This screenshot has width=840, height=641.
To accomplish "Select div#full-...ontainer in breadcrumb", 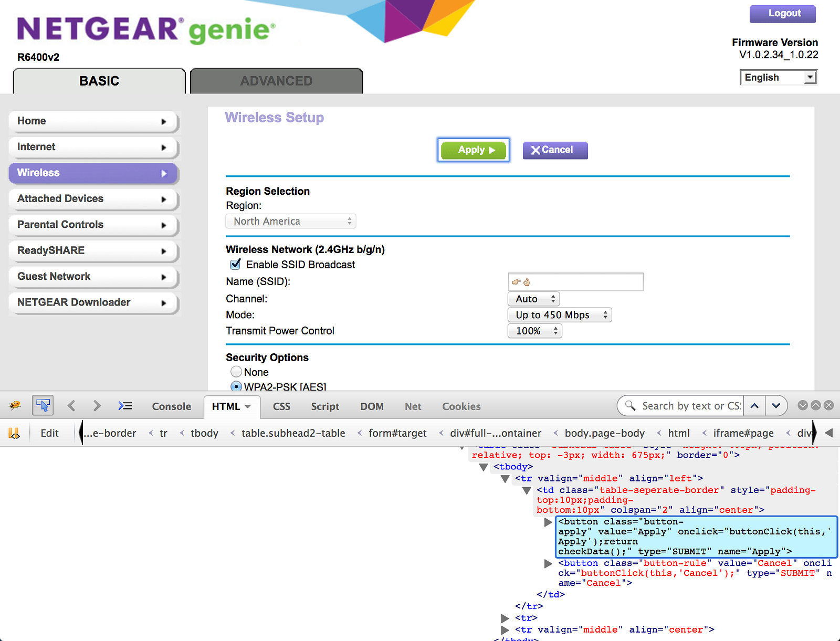I will point(496,433).
